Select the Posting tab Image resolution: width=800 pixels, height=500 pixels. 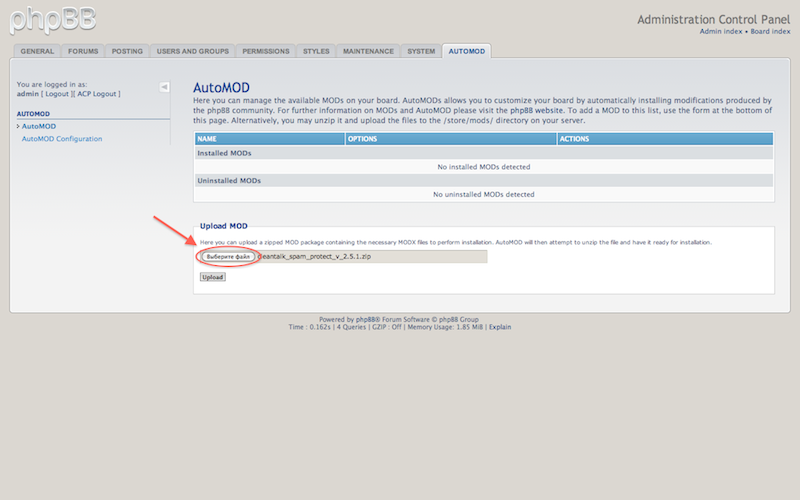click(x=125, y=51)
